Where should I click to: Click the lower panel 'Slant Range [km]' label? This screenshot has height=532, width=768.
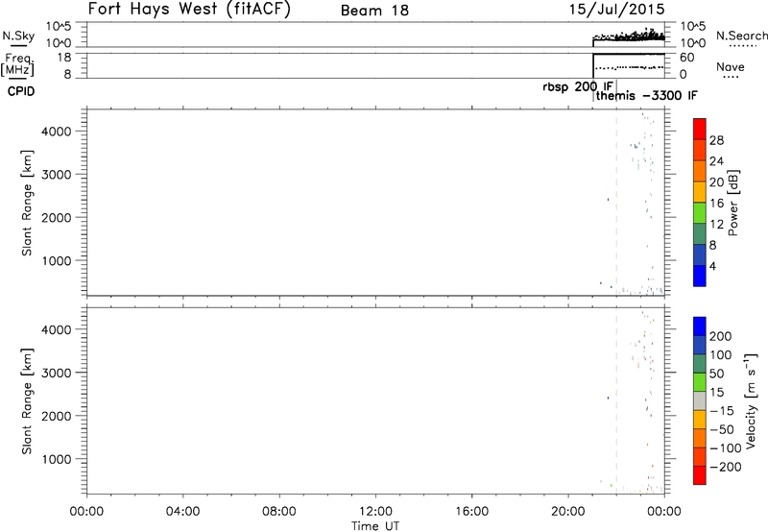[27, 401]
